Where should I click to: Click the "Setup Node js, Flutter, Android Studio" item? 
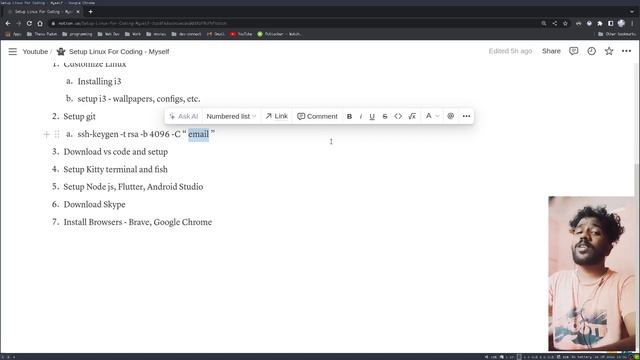click(133, 187)
